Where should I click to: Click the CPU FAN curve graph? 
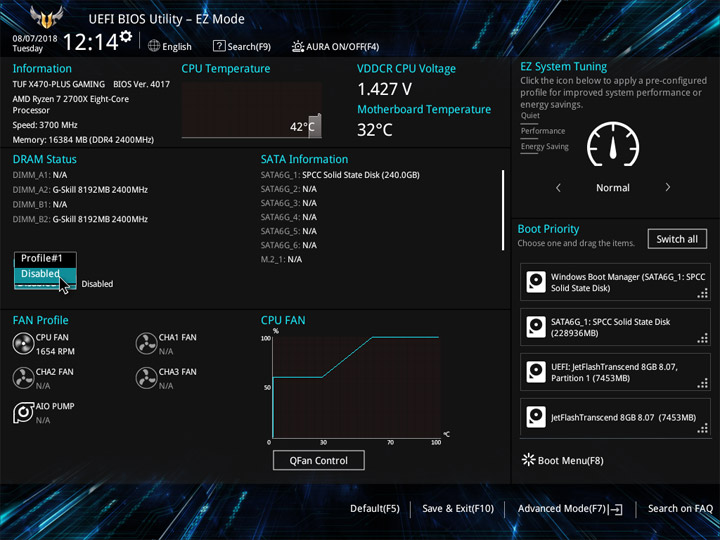(x=356, y=387)
